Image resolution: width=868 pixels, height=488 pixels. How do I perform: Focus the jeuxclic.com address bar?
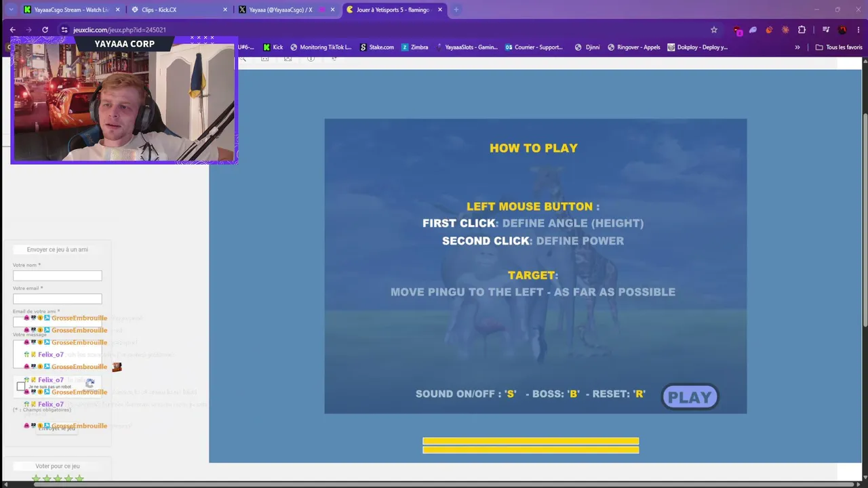tap(387, 30)
